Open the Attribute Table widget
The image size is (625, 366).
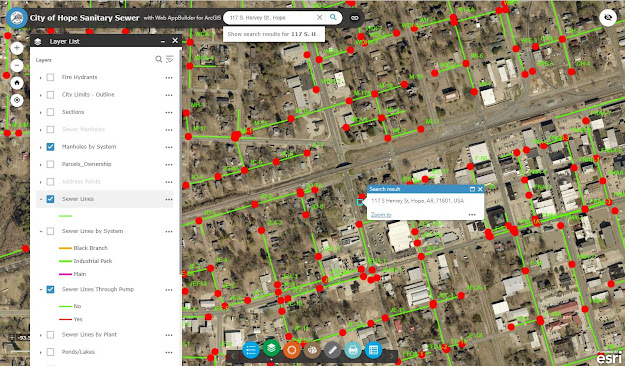pos(373,350)
